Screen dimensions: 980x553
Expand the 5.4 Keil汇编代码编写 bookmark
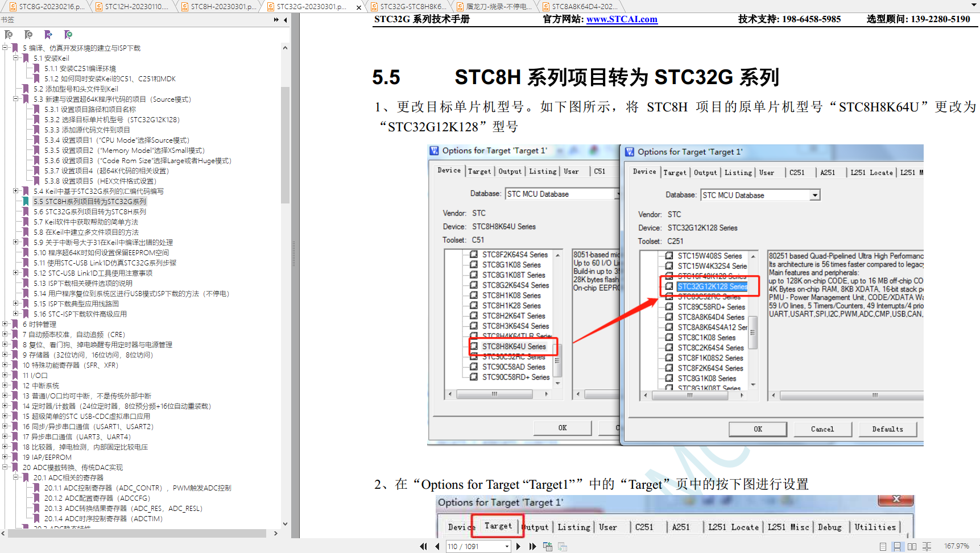[x=16, y=191]
